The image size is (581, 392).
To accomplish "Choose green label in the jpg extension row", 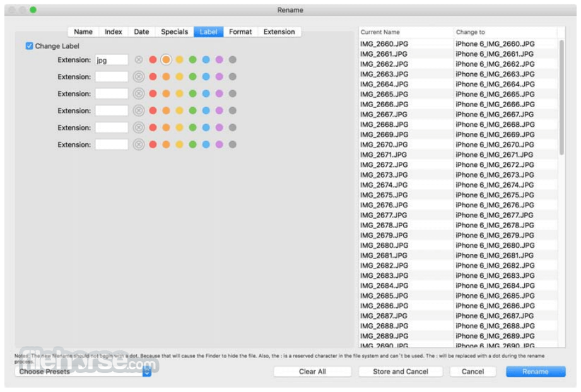I will pyautogui.click(x=192, y=60).
